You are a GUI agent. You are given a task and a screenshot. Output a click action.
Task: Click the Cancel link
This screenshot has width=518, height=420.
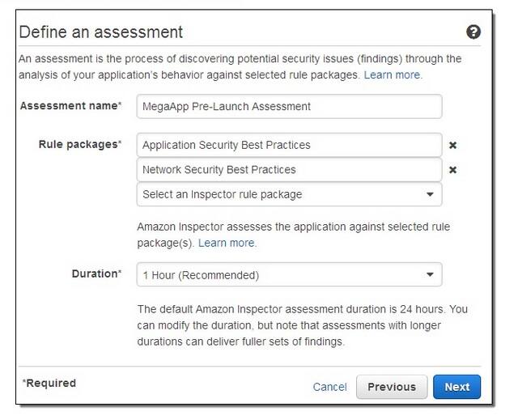tap(329, 387)
